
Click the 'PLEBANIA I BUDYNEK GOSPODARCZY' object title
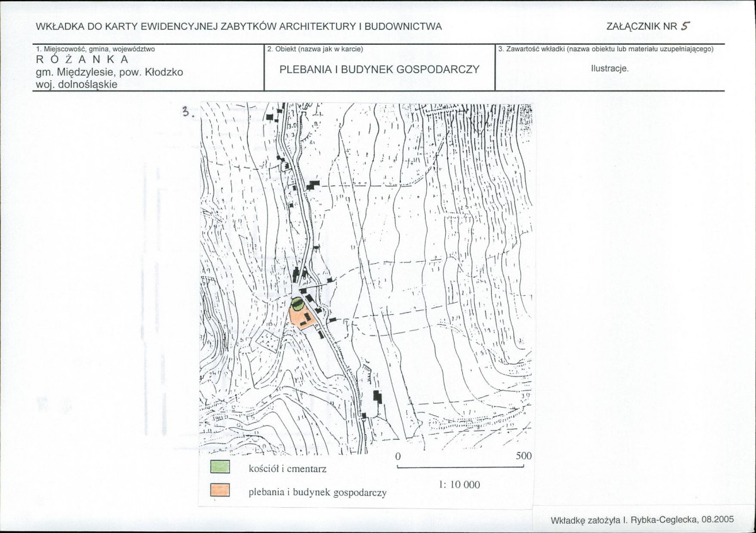[x=380, y=69]
